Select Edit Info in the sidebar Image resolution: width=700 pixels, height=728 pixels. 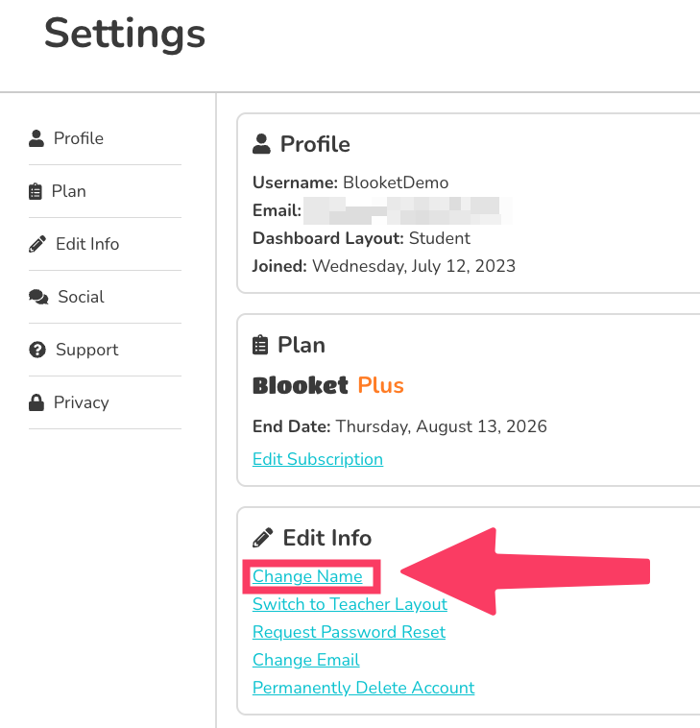[87, 244]
